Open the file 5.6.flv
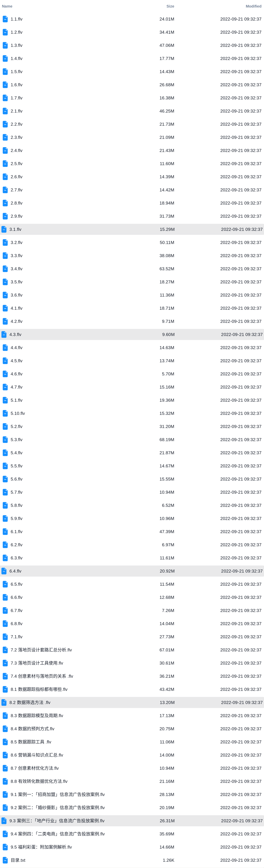264x868 pixels. click(17, 479)
